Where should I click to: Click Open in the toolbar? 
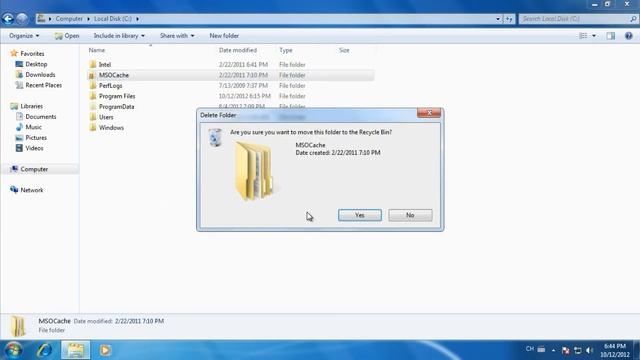coord(67,36)
